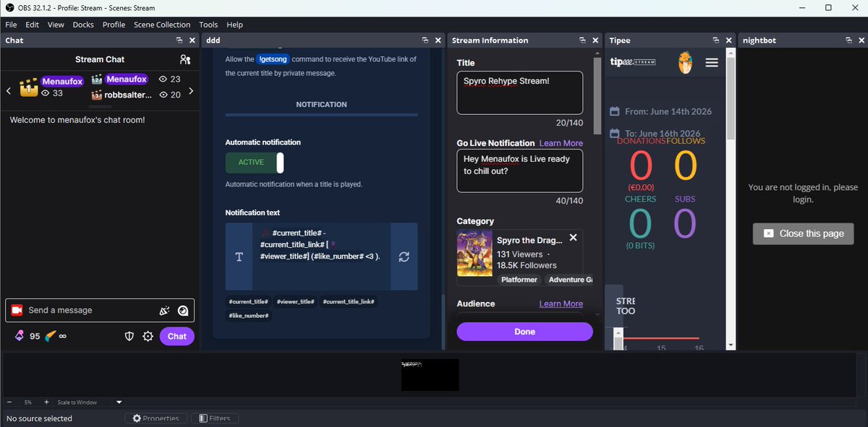The width and height of the screenshot is (868, 427).
Task: Click the Tipee panel vertical scrollbar
Action: pyautogui.click(x=731, y=98)
